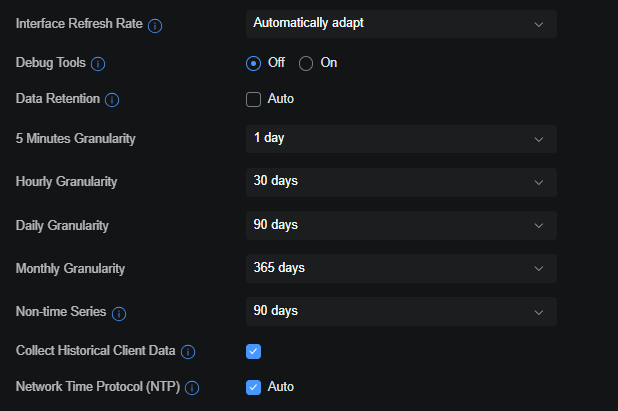Image resolution: width=618 pixels, height=411 pixels.
Task: Open Hourly Granularity 30 days dropdown
Action: coord(400,182)
